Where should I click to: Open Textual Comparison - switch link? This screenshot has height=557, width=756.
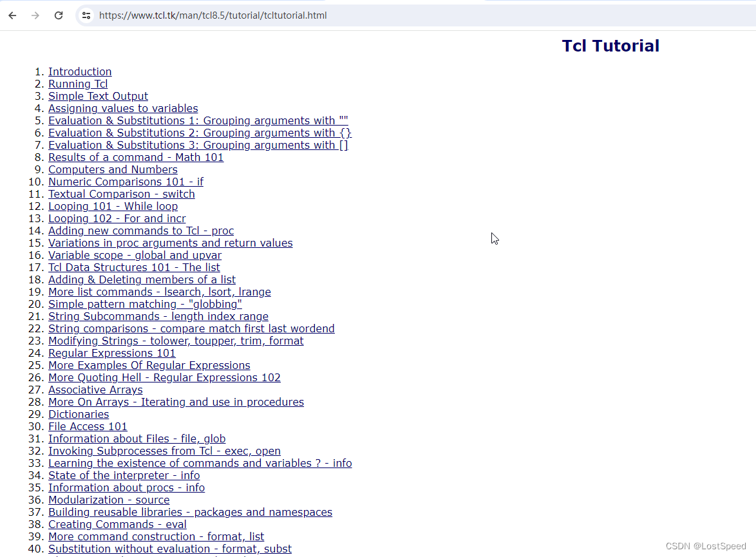click(x=122, y=194)
